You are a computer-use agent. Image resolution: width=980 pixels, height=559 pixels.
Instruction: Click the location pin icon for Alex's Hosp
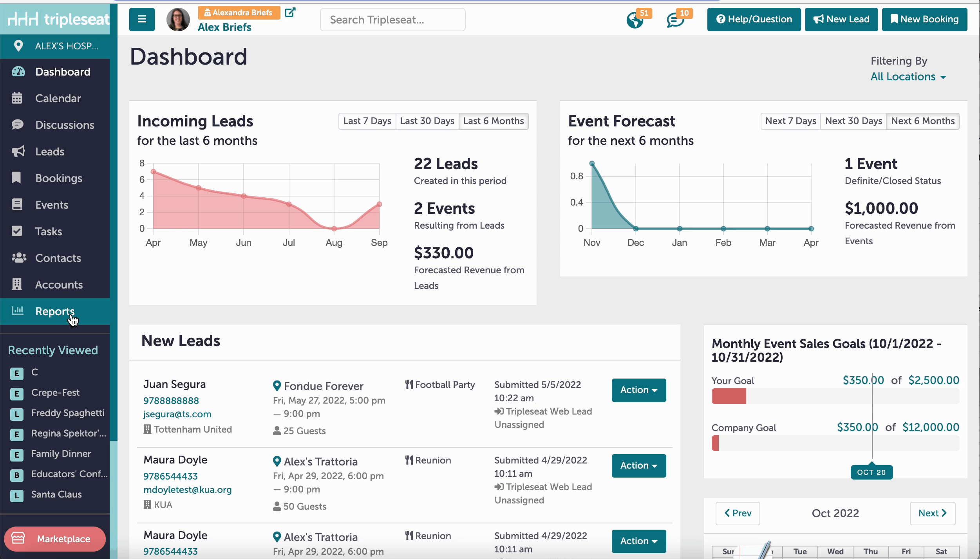coord(18,46)
